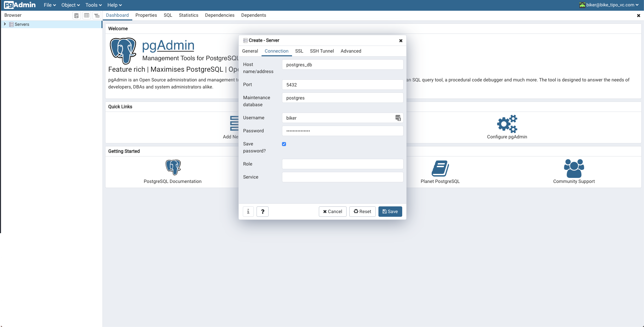Switch to the Properties tab

click(146, 15)
